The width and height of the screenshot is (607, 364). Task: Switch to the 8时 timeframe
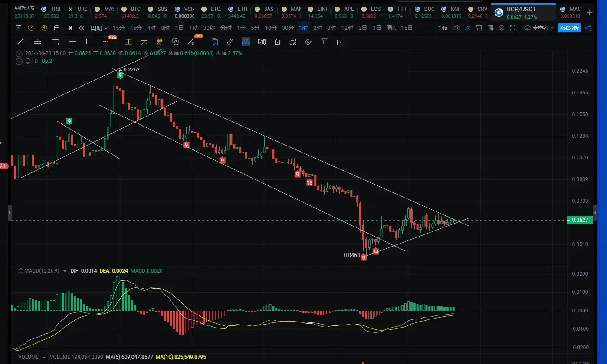165,28
